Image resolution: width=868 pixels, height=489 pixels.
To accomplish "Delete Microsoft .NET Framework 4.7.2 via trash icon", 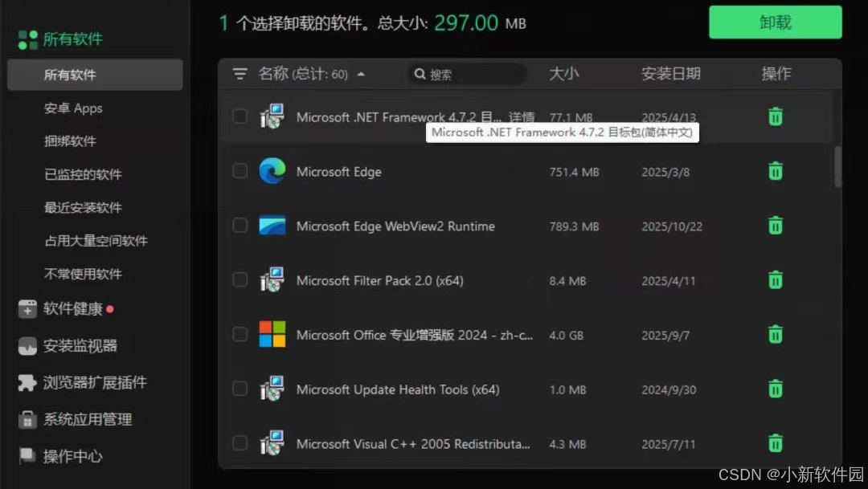I will pos(776,116).
